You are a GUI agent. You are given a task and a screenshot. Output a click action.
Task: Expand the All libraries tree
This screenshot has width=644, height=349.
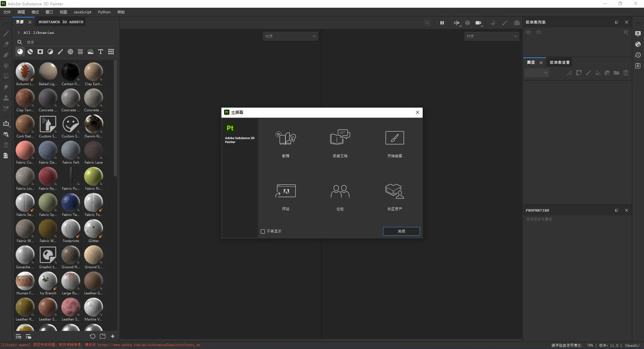pos(19,33)
